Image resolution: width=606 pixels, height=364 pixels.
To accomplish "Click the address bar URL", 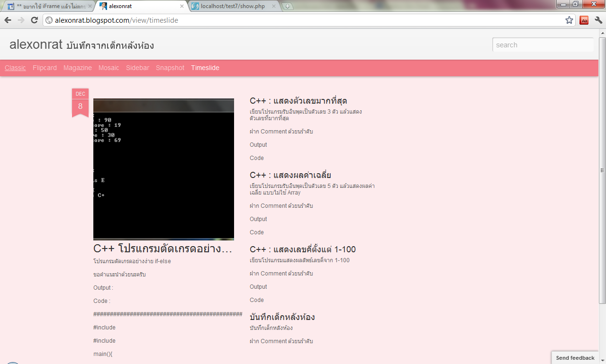I will (117, 20).
